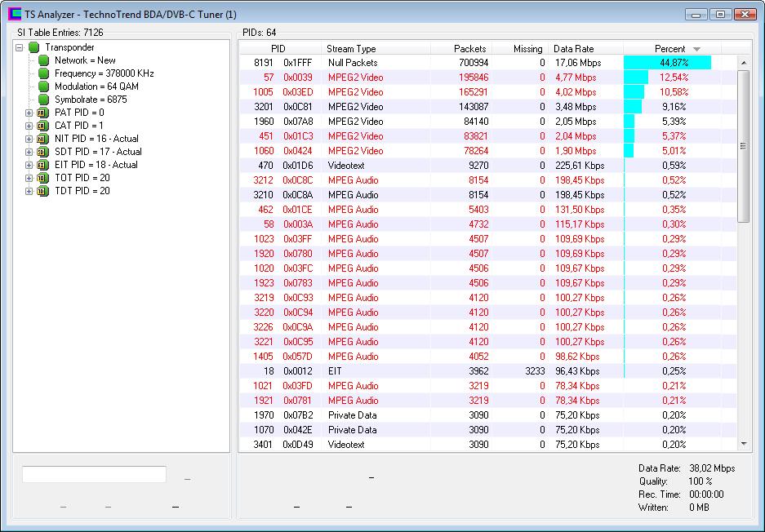765x532 pixels.
Task: Click the 131,50 Kbps data rate cell
Action: coord(580,209)
